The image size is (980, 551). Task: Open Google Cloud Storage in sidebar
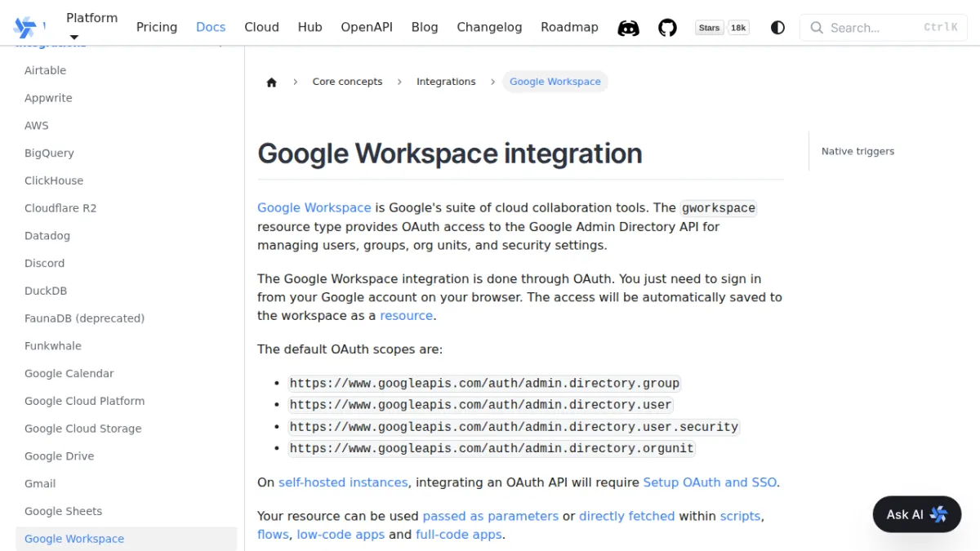point(127,429)
